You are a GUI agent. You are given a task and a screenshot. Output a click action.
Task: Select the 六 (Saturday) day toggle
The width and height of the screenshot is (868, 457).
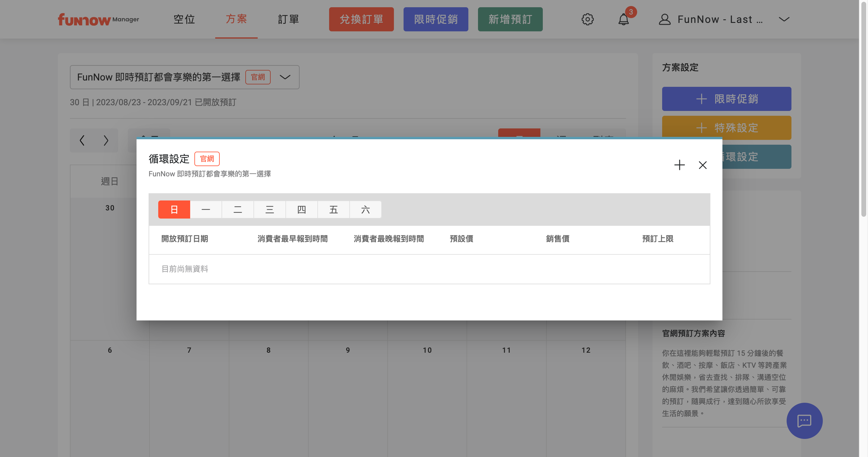365,210
